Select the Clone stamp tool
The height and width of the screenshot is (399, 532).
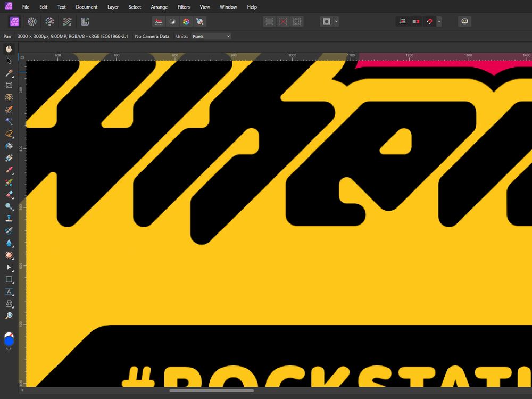point(9,219)
